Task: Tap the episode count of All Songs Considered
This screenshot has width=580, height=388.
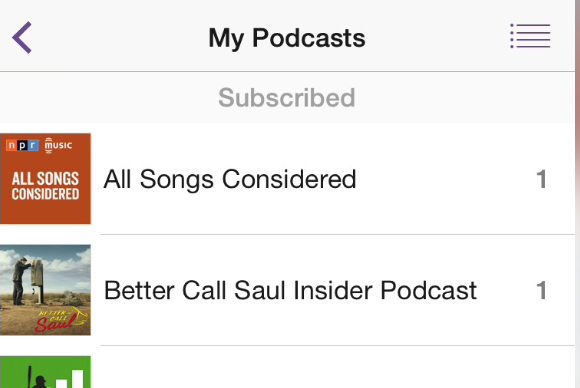Action: [542, 179]
